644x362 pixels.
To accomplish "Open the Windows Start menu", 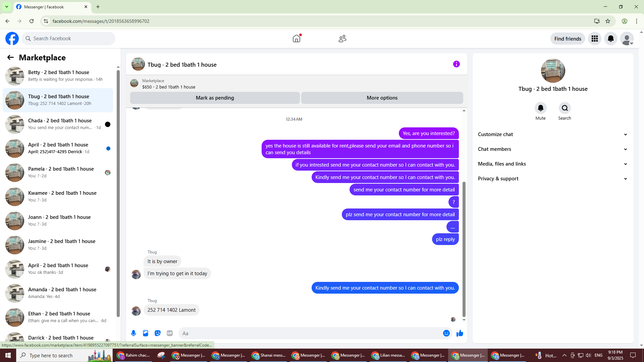I will click(x=8, y=355).
